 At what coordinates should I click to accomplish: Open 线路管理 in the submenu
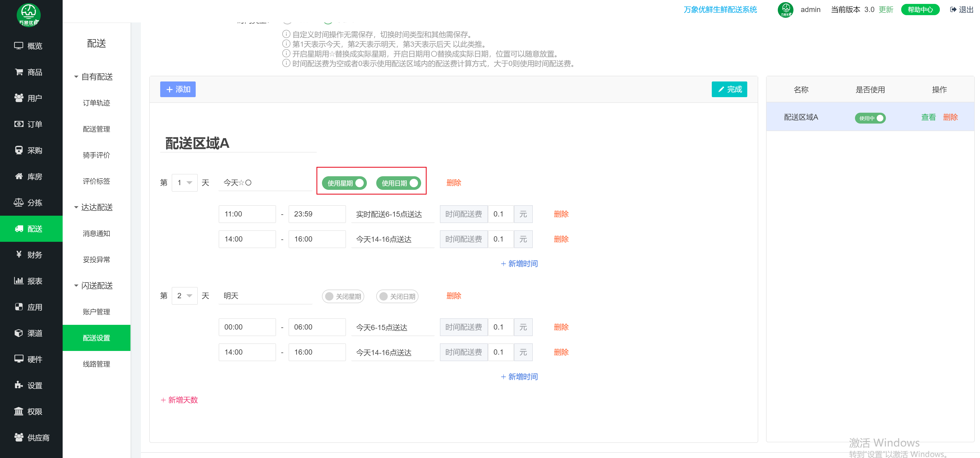click(x=96, y=364)
